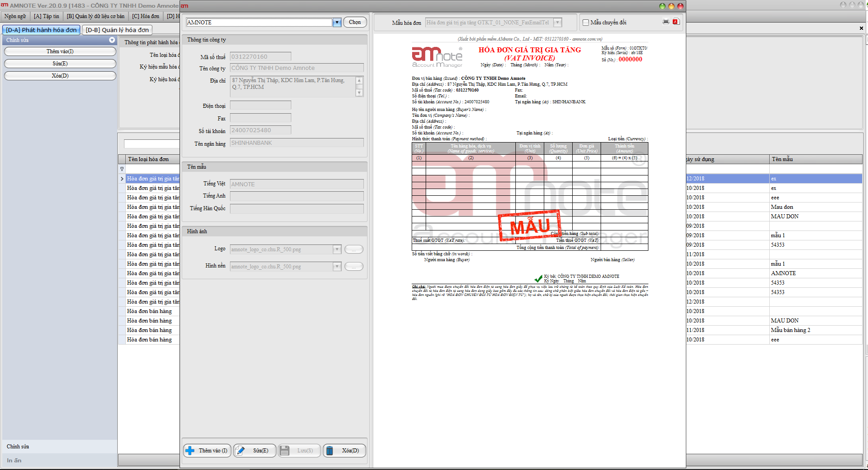
Task: Select the 'Mau don' cell in Tên mẫu column
Action: tap(816, 207)
